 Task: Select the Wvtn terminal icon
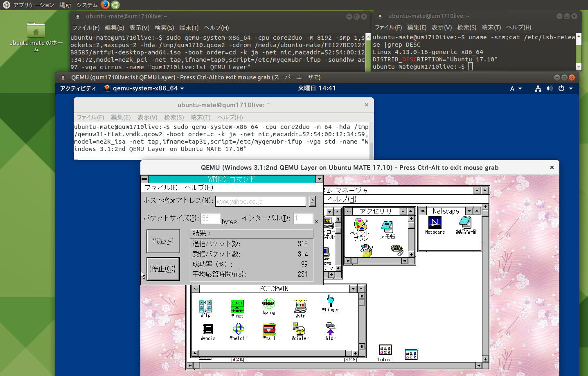pyautogui.click(x=300, y=308)
